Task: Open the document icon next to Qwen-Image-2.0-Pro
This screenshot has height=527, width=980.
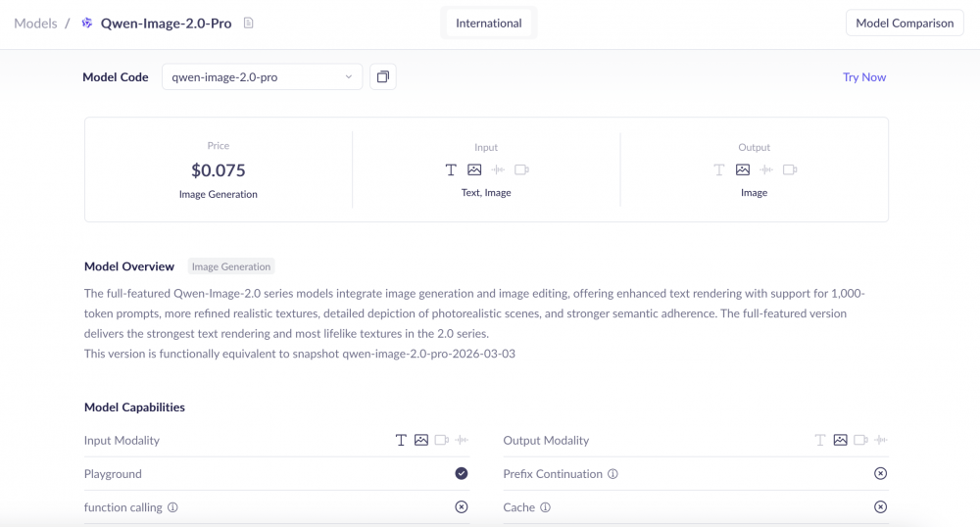Action: point(248,24)
